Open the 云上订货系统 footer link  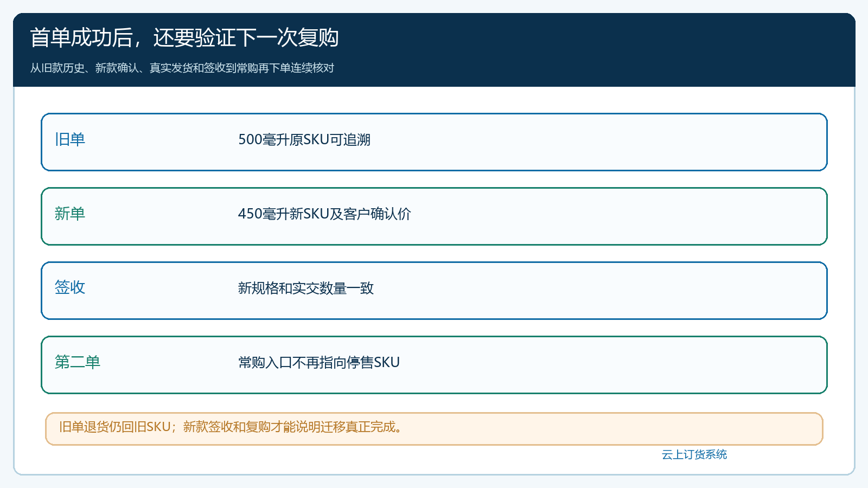pyautogui.click(x=694, y=454)
